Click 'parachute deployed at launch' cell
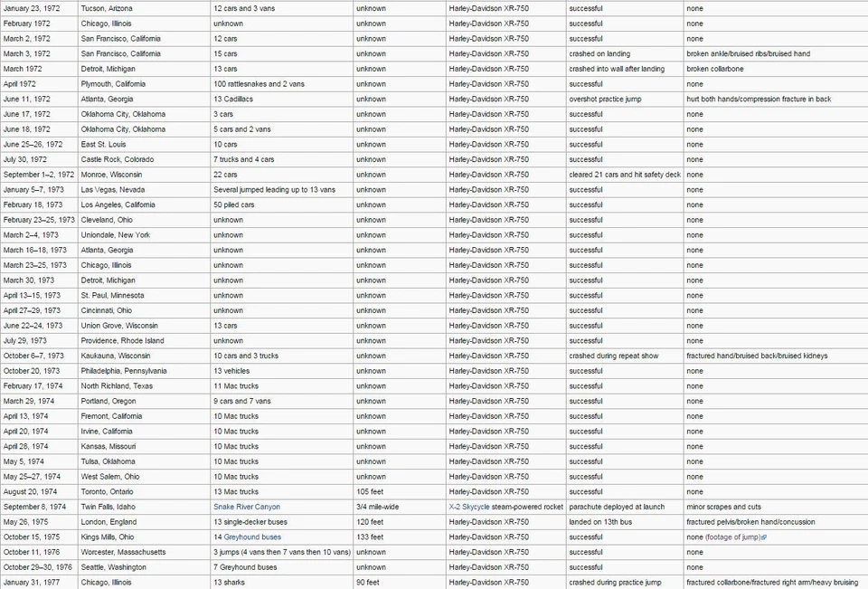The width and height of the screenshot is (868, 589). coord(625,507)
